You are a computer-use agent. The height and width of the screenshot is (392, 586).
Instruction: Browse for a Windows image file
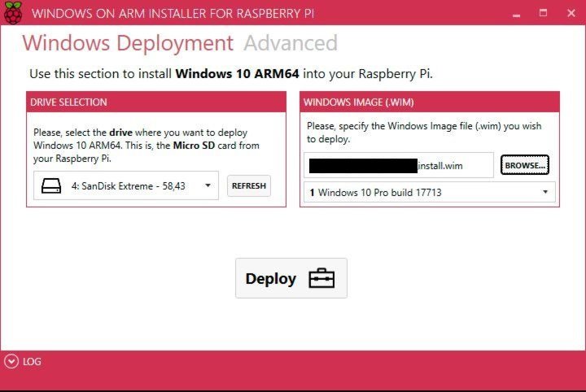point(525,165)
